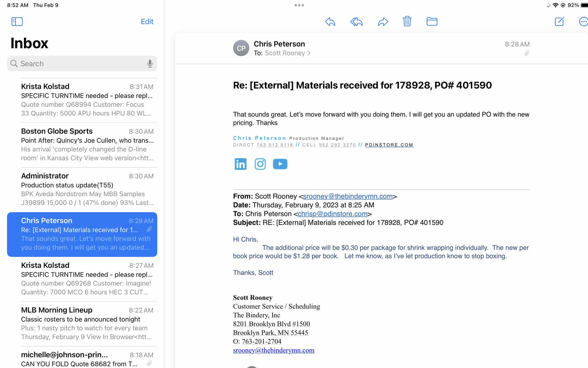Viewport: 588px width, 368px height.
Task: Click the Forward arrow icon
Action: tap(383, 22)
